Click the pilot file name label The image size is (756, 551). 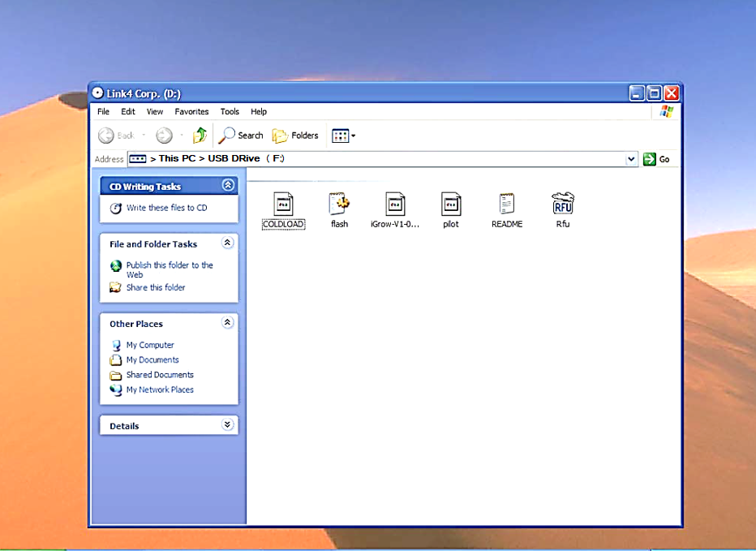coord(451,224)
